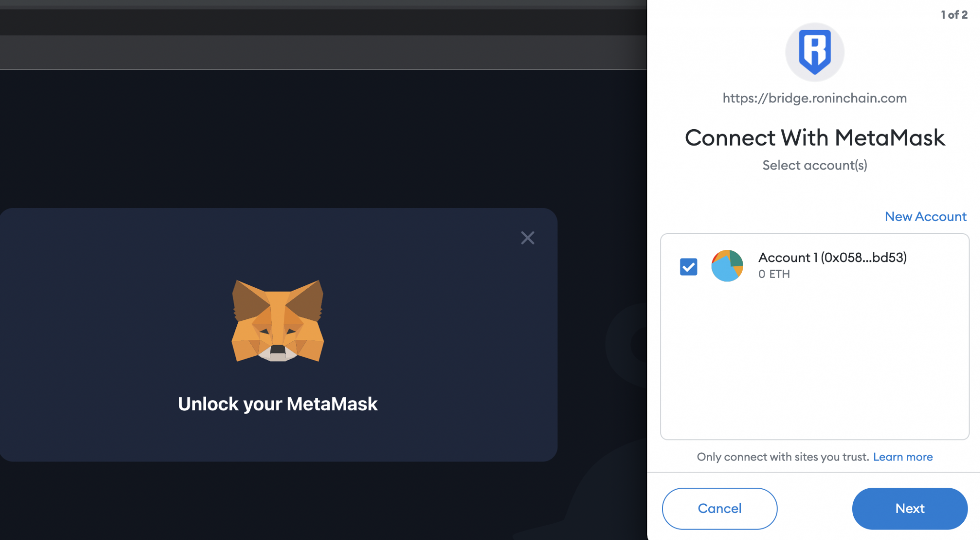Screen dimensions: 980x540
Task: Click the Account 1 (0x058...bd53) label
Action: (832, 258)
